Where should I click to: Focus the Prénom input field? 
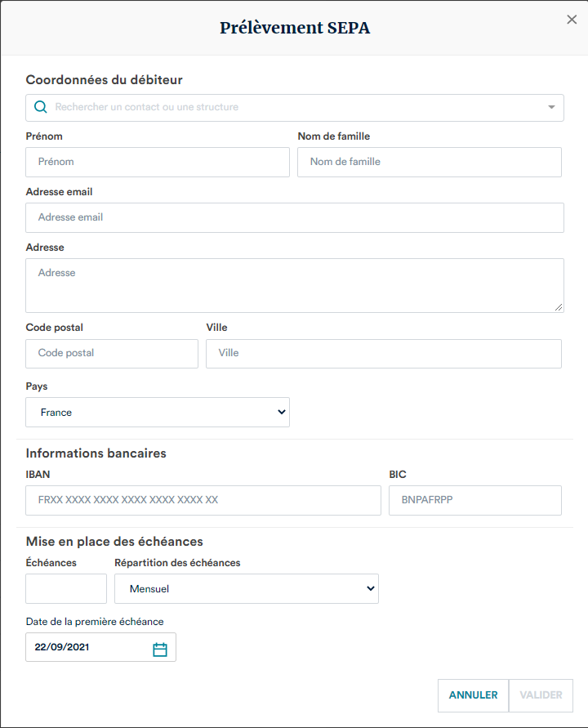158,162
